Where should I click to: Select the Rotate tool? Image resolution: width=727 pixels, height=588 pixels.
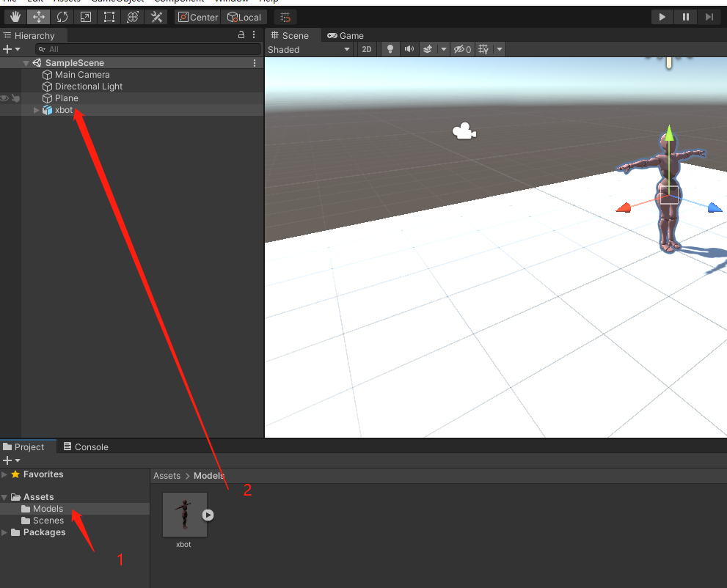62,17
